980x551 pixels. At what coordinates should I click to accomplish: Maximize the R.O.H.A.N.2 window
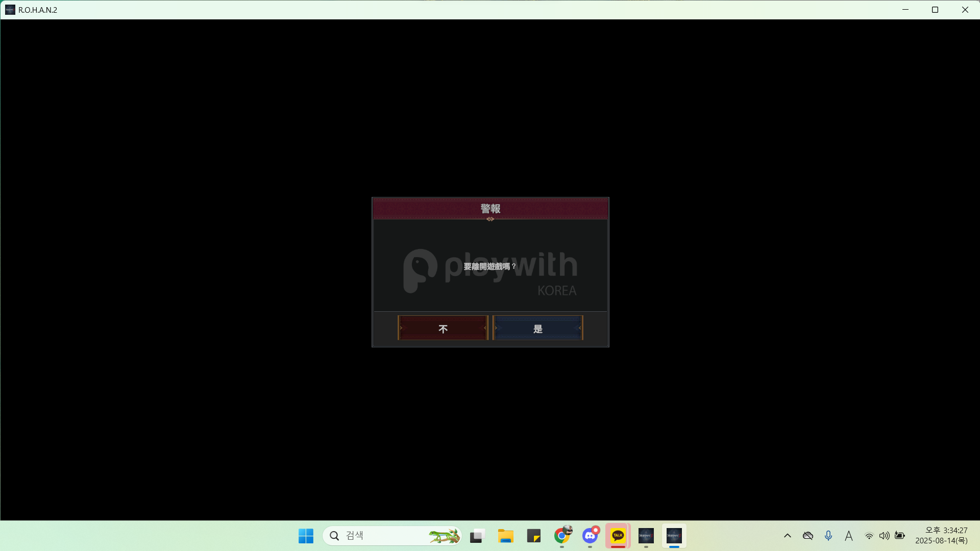[x=935, y=10]
